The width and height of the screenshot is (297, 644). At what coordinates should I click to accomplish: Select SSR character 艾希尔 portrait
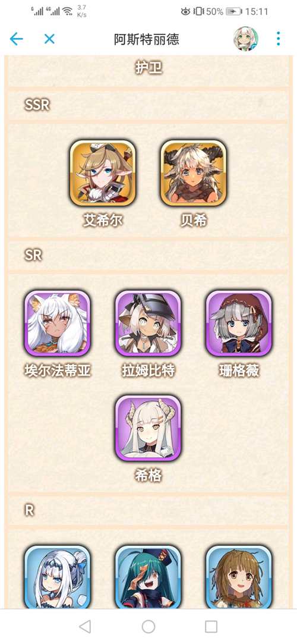click(103, 173)
